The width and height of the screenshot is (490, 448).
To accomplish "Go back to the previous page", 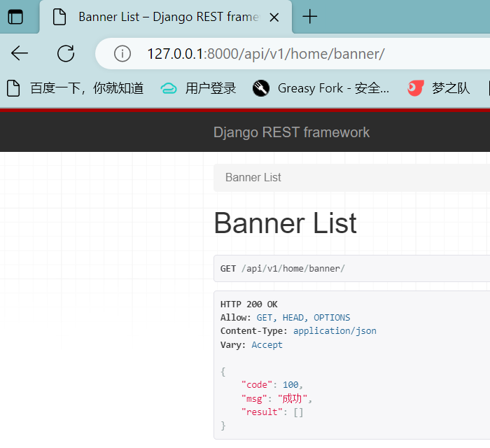I will (20, 53).
